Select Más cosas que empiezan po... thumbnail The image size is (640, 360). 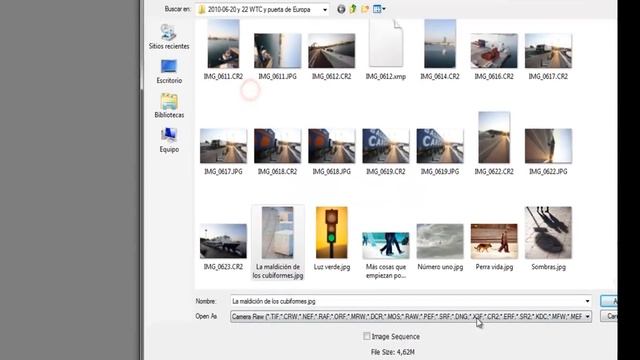pyautogui.click(x=386, y=245)
